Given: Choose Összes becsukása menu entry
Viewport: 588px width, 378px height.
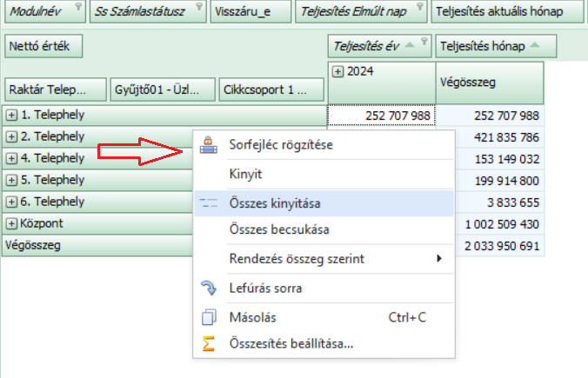Looking at the screenshot, I should point(279,230).
